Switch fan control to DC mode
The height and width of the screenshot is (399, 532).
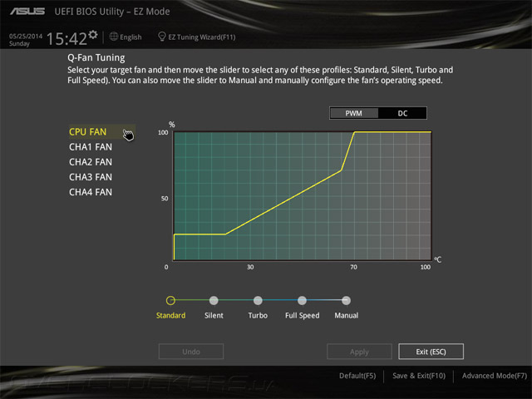pyautogui.click(x=402, y=113)
